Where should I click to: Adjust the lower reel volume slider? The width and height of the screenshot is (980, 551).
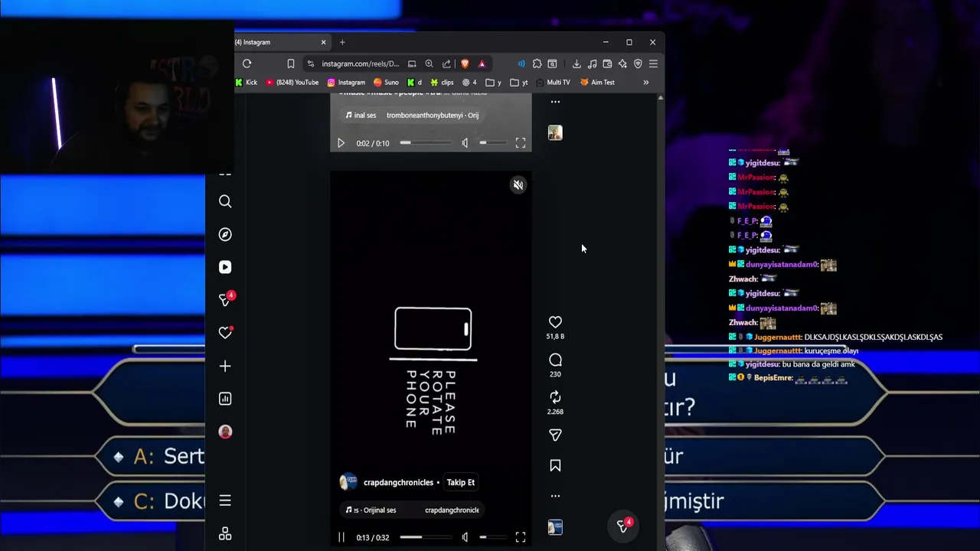point(493,537)
